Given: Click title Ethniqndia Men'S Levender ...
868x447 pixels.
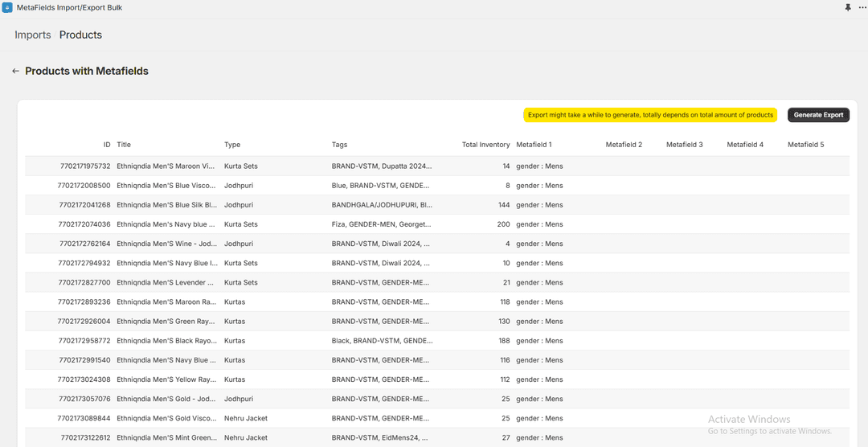Looking at the screenshot, I should [166, 282].
